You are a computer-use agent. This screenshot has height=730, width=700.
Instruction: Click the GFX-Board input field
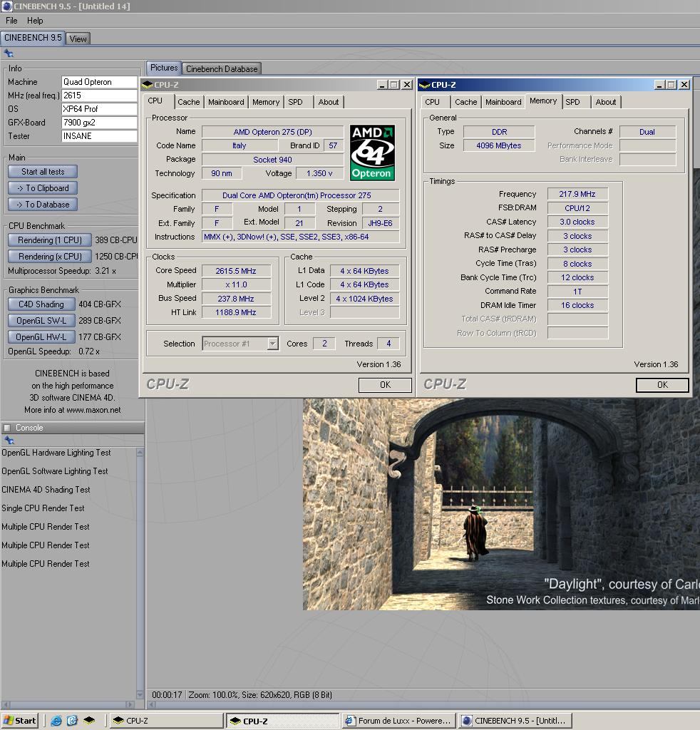pyautogui.click(x=99, y=123)
